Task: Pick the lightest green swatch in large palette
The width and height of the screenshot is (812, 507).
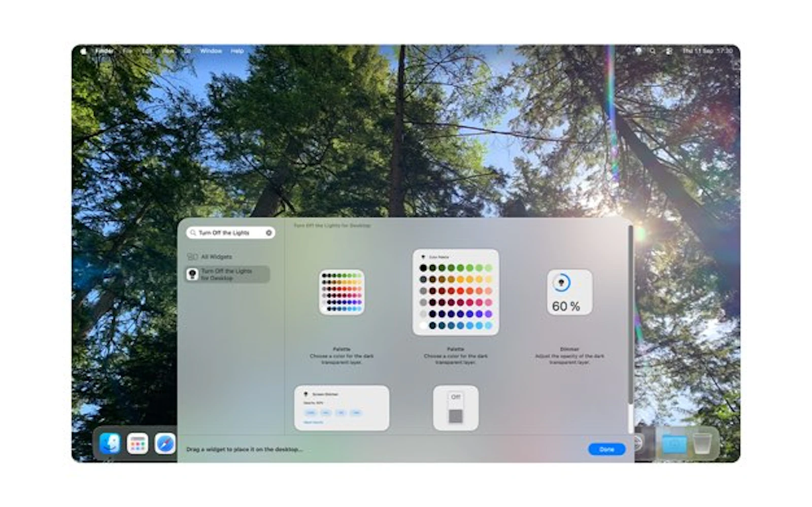Action: 488,268
